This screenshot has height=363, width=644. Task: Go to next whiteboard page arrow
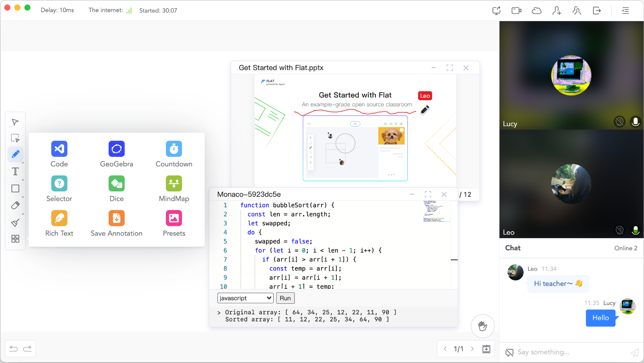pos(472,349)
